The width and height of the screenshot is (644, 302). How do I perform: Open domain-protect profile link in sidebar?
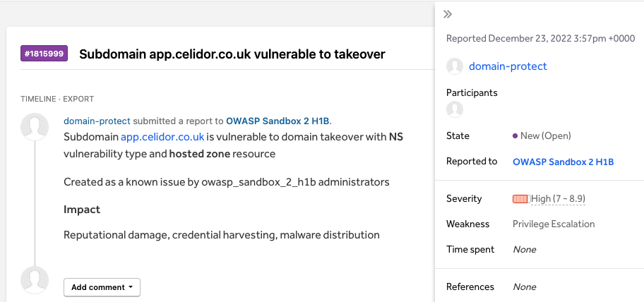pyautogui.click(x=508, y=66)
